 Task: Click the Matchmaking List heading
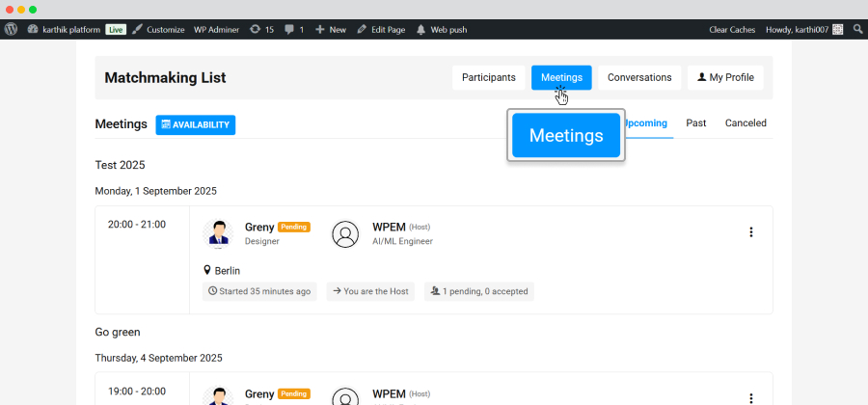pyautogui.click(x=166, y=77)
